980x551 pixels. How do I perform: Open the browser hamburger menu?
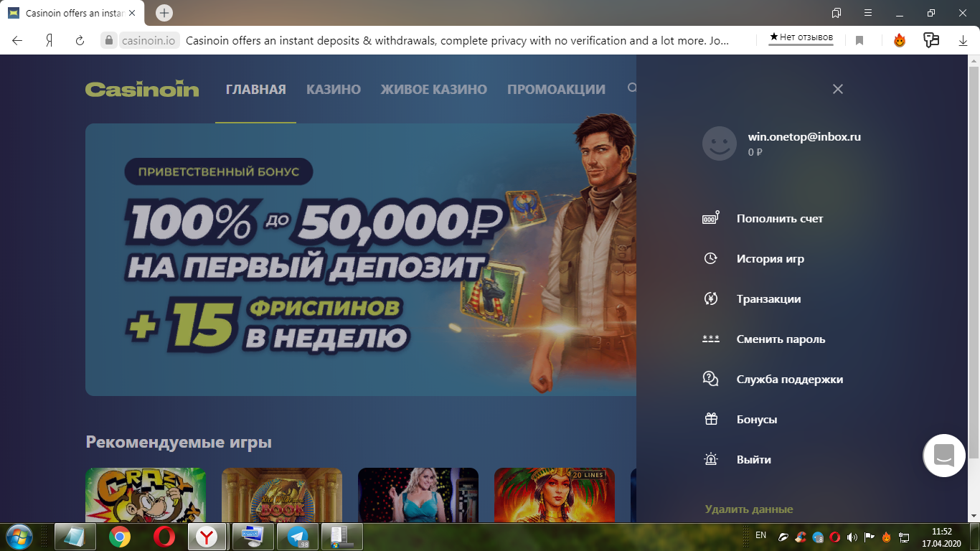coord(868,13)
